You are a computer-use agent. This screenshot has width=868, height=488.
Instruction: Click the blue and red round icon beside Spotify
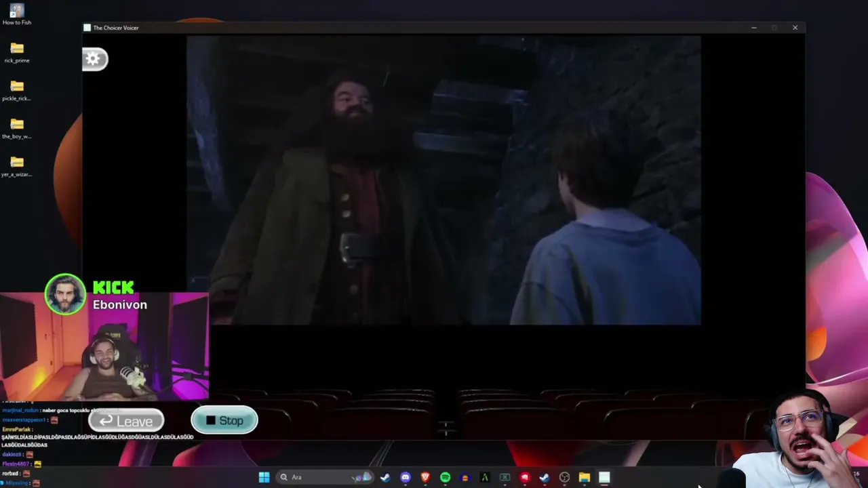point(465,477)
